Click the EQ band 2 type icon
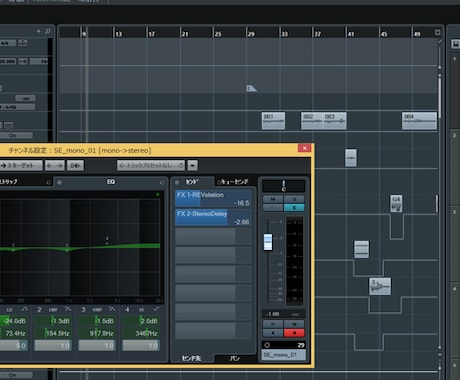The height and width of the screenshot is (380, 460). point(68,309)
